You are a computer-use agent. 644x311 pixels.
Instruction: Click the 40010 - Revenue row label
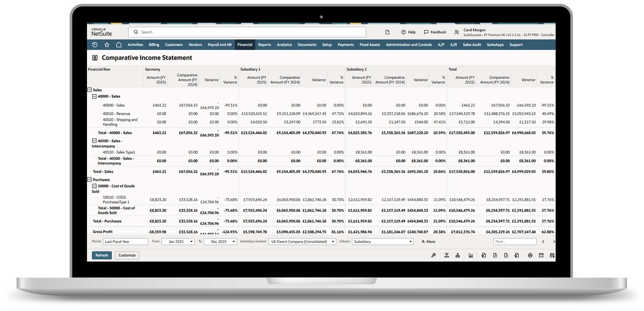[116, 114]
